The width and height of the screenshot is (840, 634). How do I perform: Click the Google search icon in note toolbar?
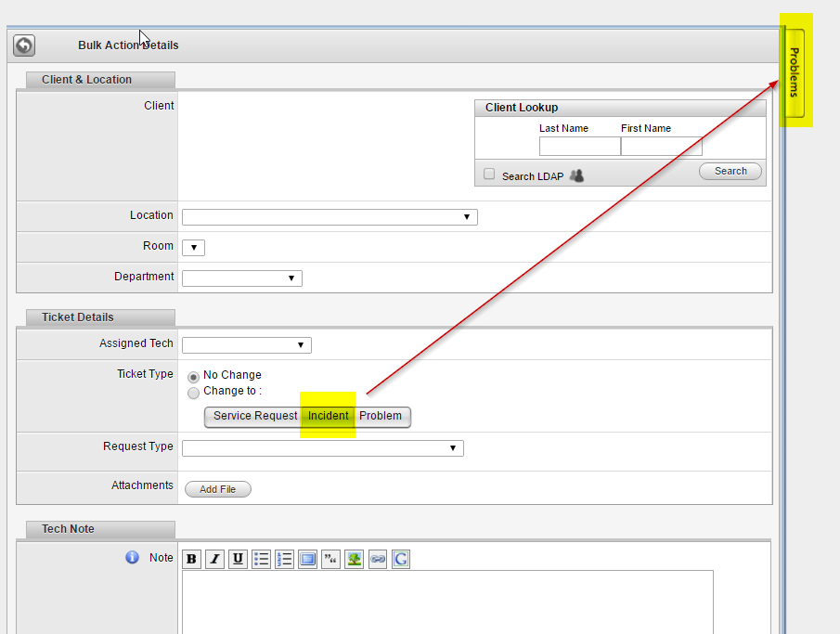point(401,559)
